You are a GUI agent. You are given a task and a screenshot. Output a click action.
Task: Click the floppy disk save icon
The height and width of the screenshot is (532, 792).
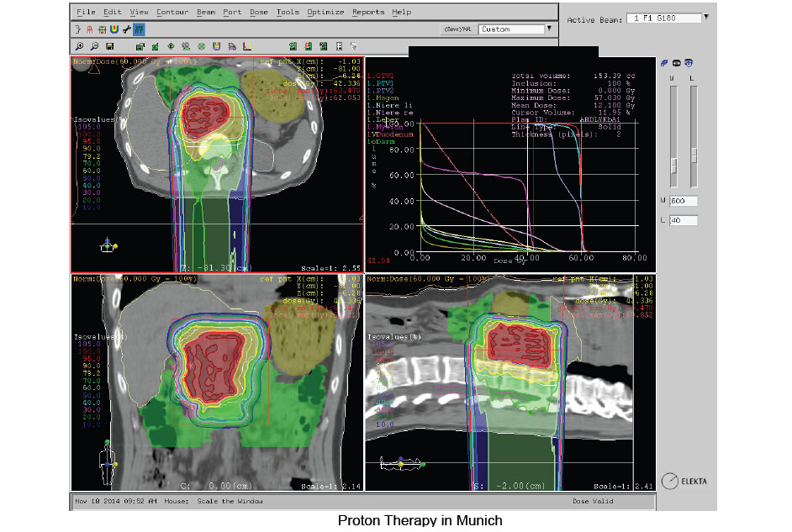tap(109, 46)
